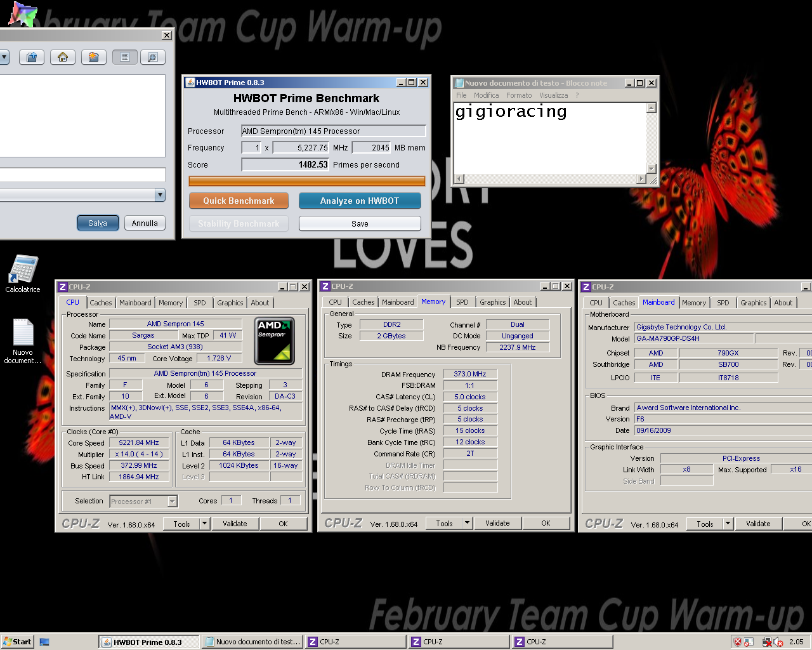Image resolution: width=812 pixels, height=650 pixels.
Task: Click the show desktop quick launch icon
Action: click(x=44, y=642)
